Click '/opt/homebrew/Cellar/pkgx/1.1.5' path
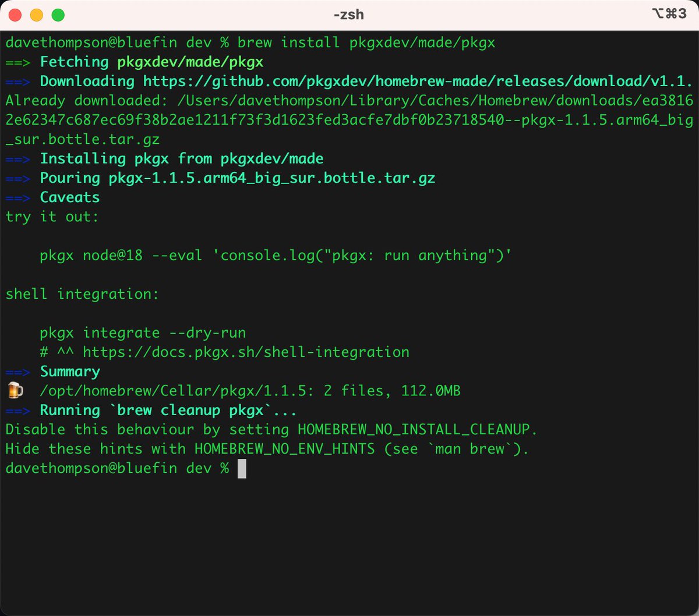The image size is (699, 616). pos(174,391)
